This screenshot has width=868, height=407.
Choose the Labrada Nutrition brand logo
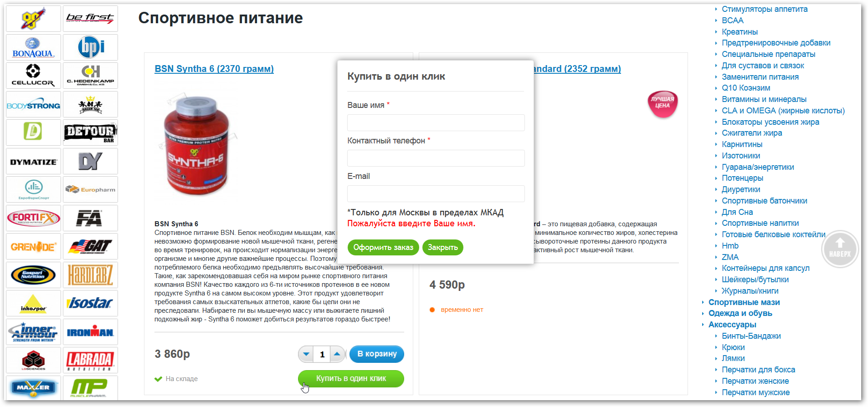90,360
